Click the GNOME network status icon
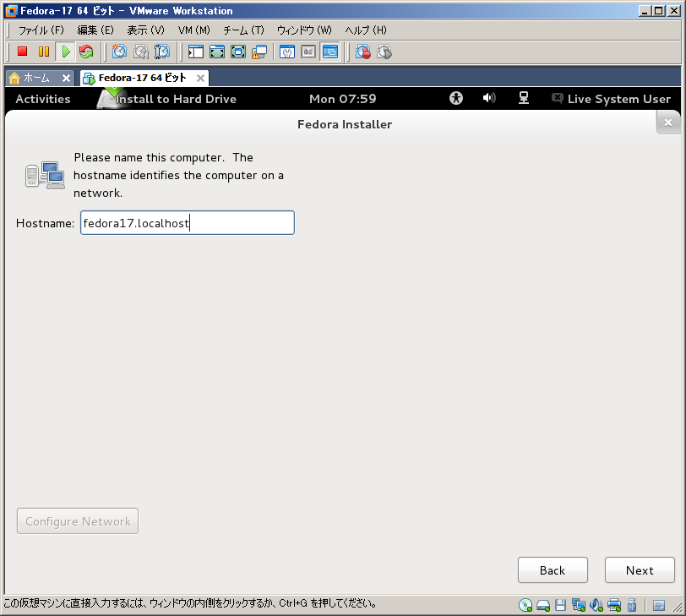The width and height of the screenshot is (686, 616). (524, 98)
